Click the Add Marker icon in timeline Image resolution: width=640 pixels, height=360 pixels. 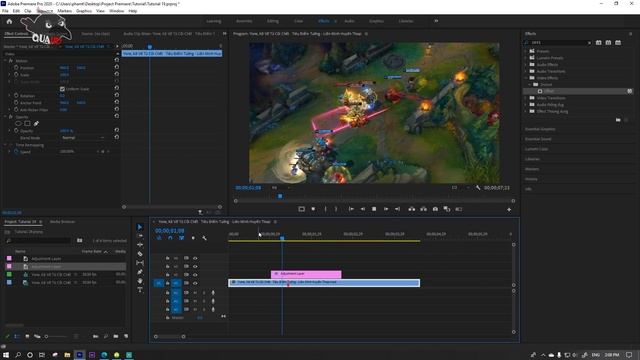[193, 238]
